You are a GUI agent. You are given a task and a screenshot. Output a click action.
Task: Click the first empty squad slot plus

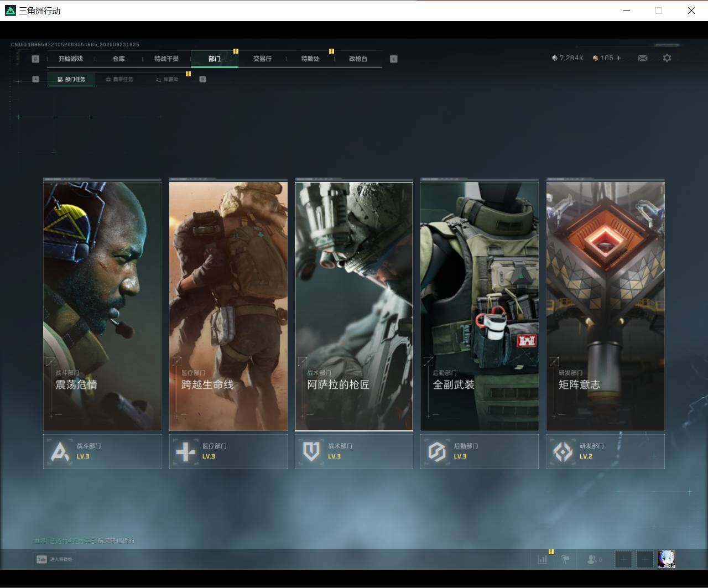(x=623, y=559)
